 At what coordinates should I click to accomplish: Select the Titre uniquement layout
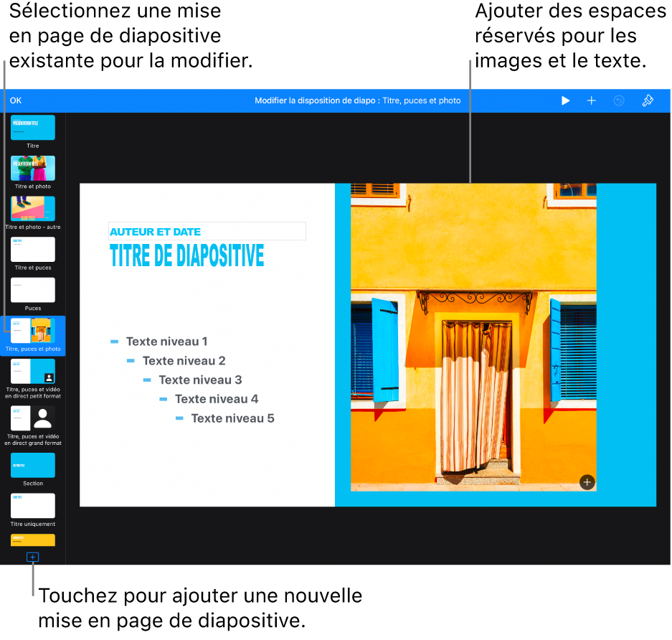[x=33, y=506]
